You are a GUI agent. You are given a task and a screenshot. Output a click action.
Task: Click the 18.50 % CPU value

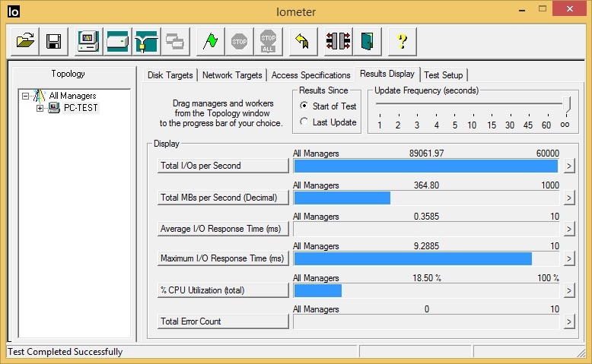[427, 278]
